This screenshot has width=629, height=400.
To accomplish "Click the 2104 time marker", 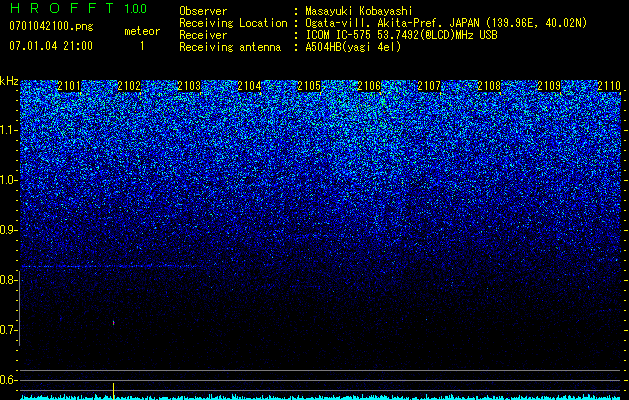I will click(249, 86).
